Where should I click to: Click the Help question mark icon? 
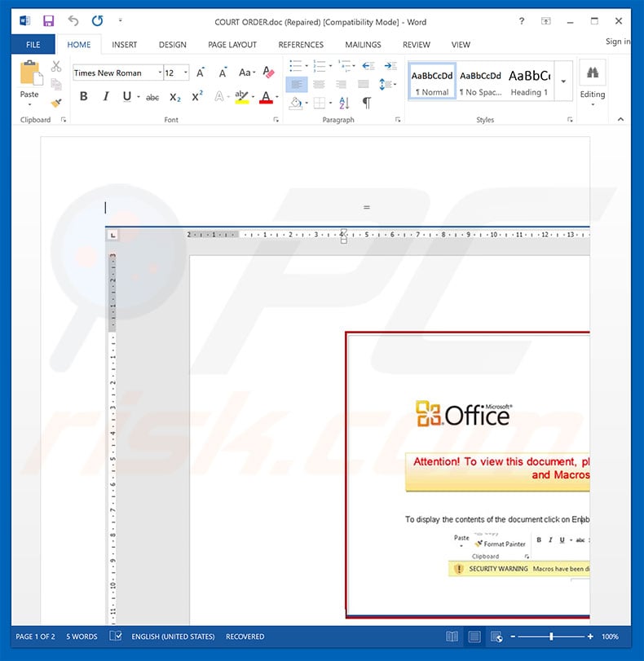coord(522,21)
